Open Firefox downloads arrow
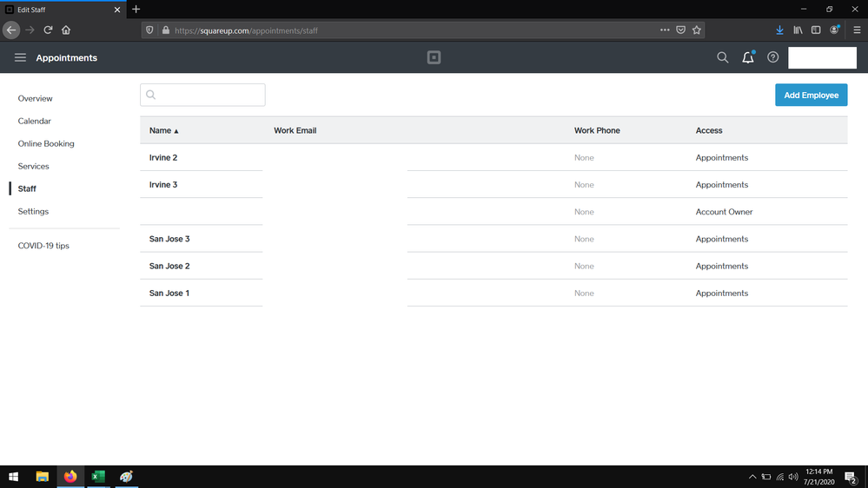Screen dimensions: 868x488 coord(779,30)
